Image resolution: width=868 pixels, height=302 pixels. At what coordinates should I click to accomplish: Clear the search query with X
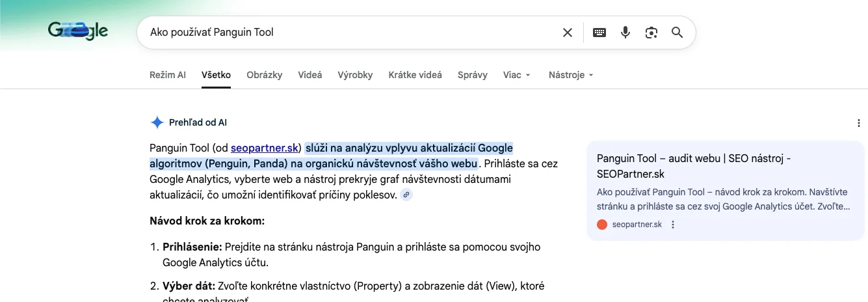(568, 33)
